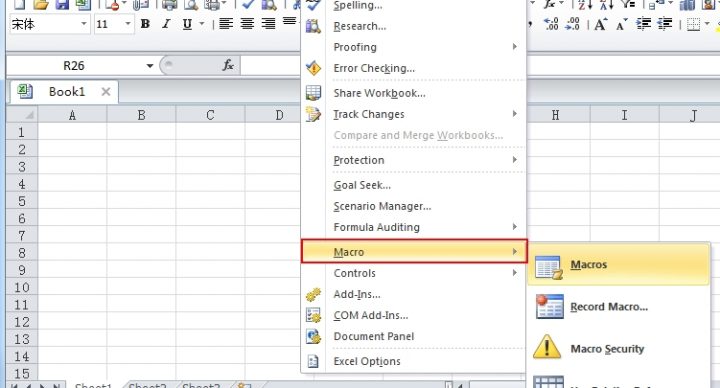Select column C header
The width and height of the screenshot is (720, 388).
click(210, 115)
